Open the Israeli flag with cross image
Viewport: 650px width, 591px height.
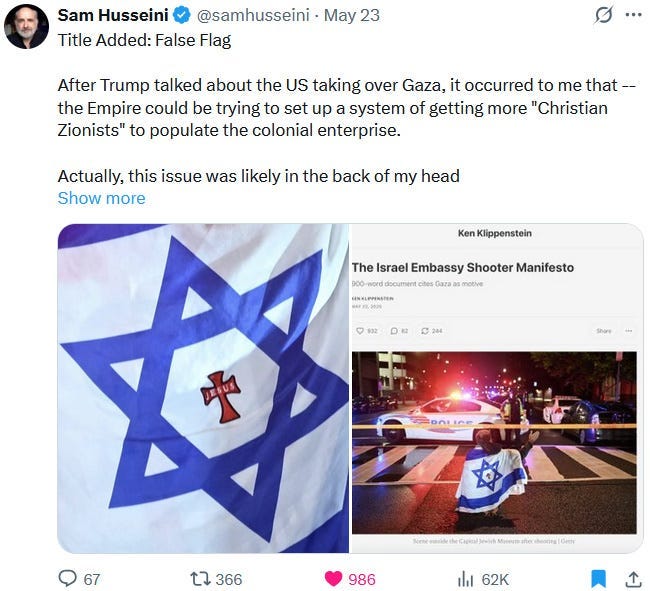click(x=203, y=388)
